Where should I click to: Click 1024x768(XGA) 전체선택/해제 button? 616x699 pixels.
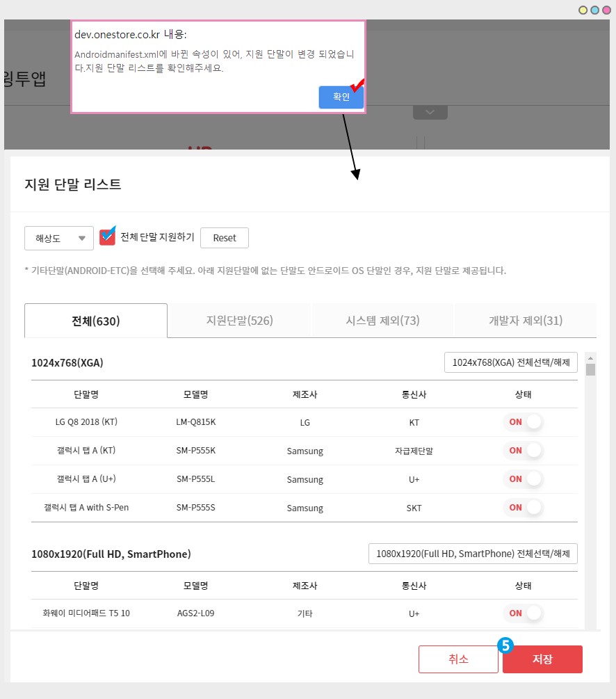pyautogui.click(x=510, y=362)
